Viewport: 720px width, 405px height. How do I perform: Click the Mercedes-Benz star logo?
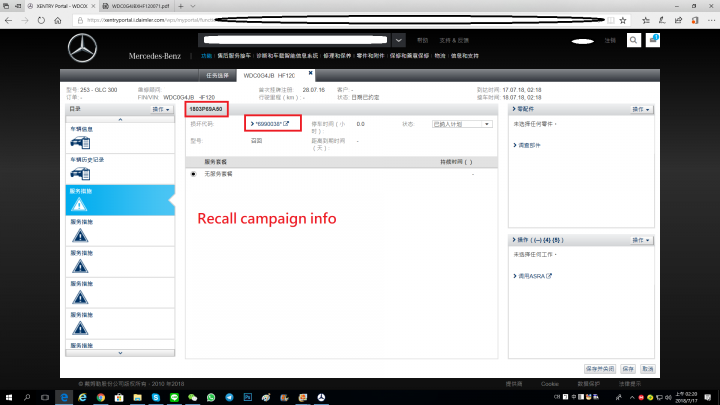point(83,48)
